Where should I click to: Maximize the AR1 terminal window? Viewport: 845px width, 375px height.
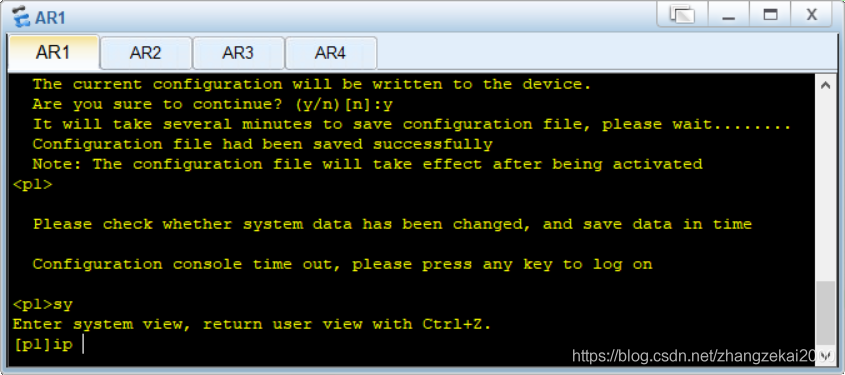[x=771, y=15]
